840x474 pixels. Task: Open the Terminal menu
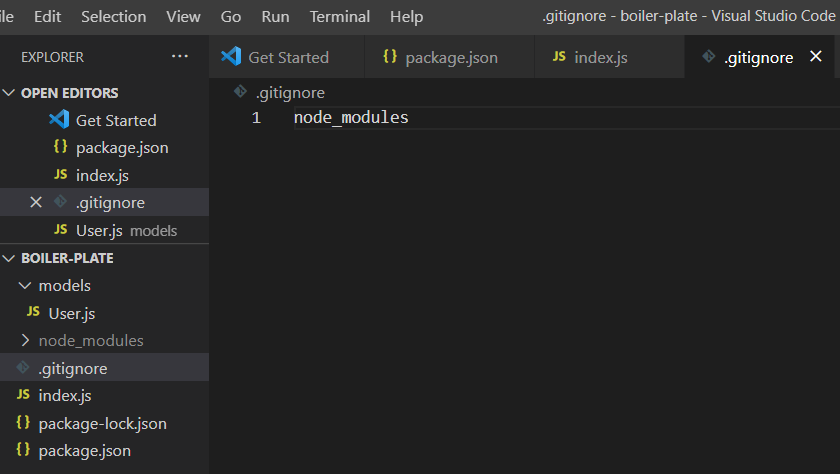340,17
